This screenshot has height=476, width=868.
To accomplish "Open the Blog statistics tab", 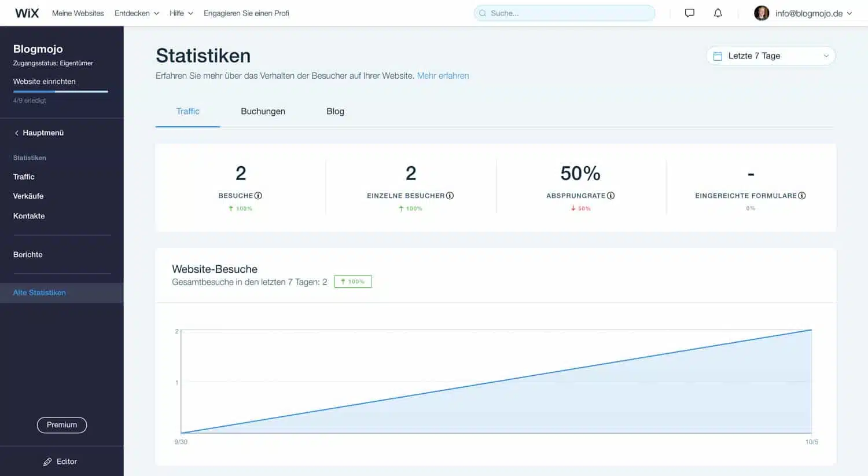I will (x=336, y=111).
